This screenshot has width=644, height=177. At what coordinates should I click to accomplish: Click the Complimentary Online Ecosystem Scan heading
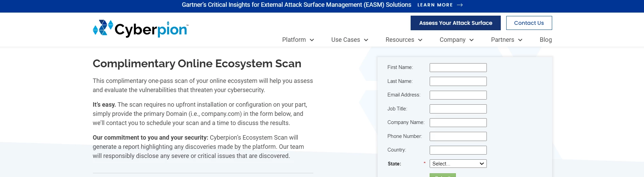click(197, 64)
